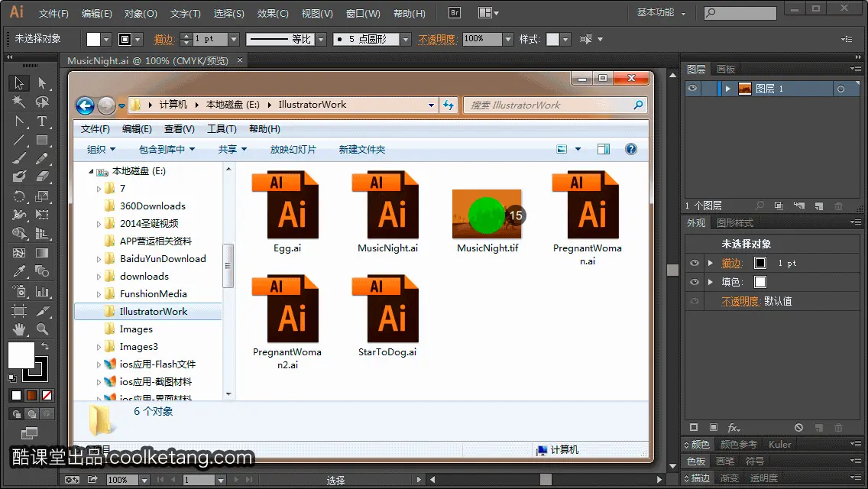868x489 pixels.
Task: Click Explorer back navigation button
Action: pyautogui.click(x=85, y=105)
